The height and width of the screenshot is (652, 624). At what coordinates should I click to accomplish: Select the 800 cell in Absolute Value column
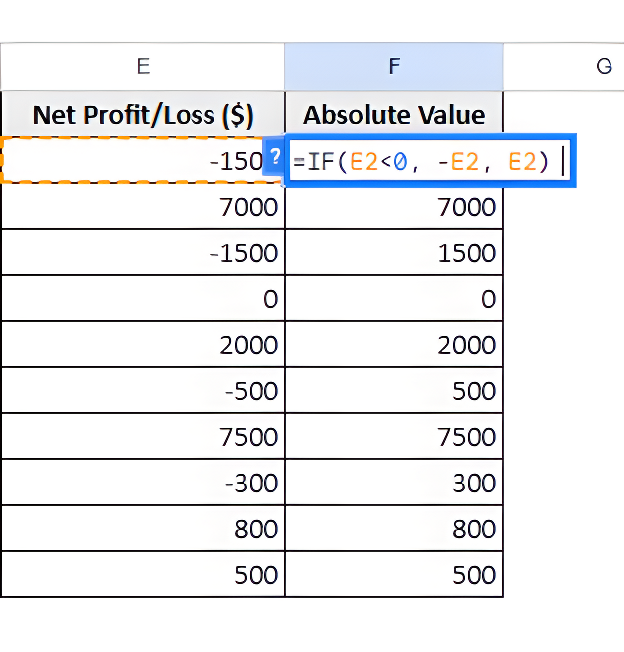pos(394,529)
